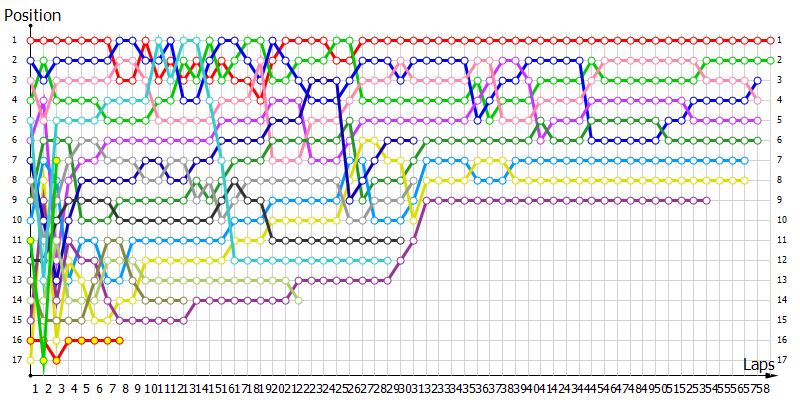The width and height of the screenshot is (800, 400).
Task: Click position label 17 on the left axis
Action: (x=15, y=360)
